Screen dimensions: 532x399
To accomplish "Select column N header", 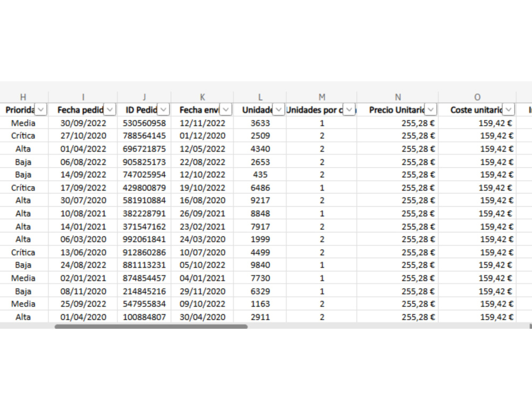I will coord(397,97).
